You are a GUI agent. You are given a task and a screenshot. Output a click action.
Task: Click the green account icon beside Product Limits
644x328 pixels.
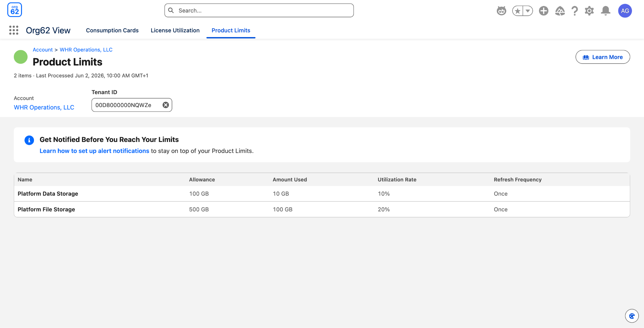click(21, 57)
